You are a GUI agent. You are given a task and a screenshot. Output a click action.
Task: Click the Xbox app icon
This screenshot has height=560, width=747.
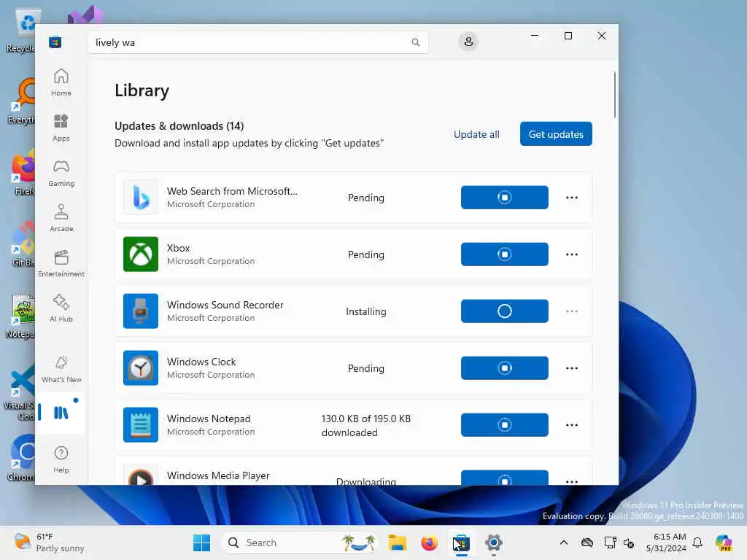(141, 254)
